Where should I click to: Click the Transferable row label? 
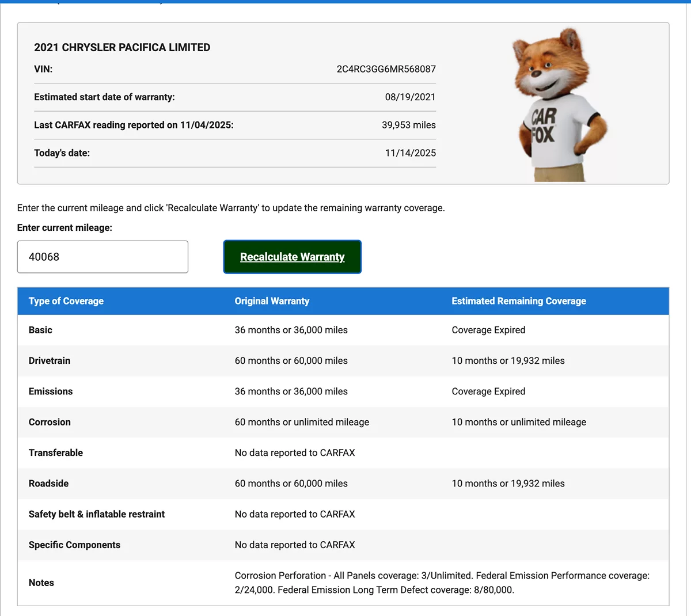(x=56, y=453)
